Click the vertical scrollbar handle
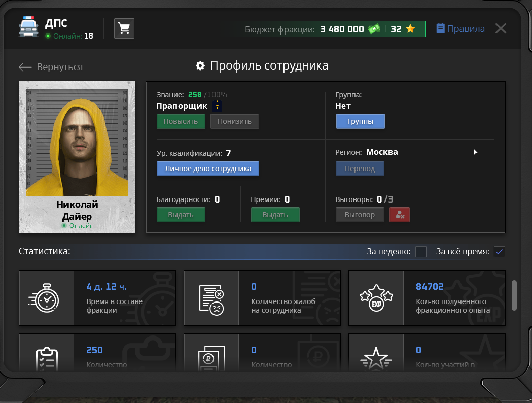This screenshot has height=403, width=532. [514, 294]
